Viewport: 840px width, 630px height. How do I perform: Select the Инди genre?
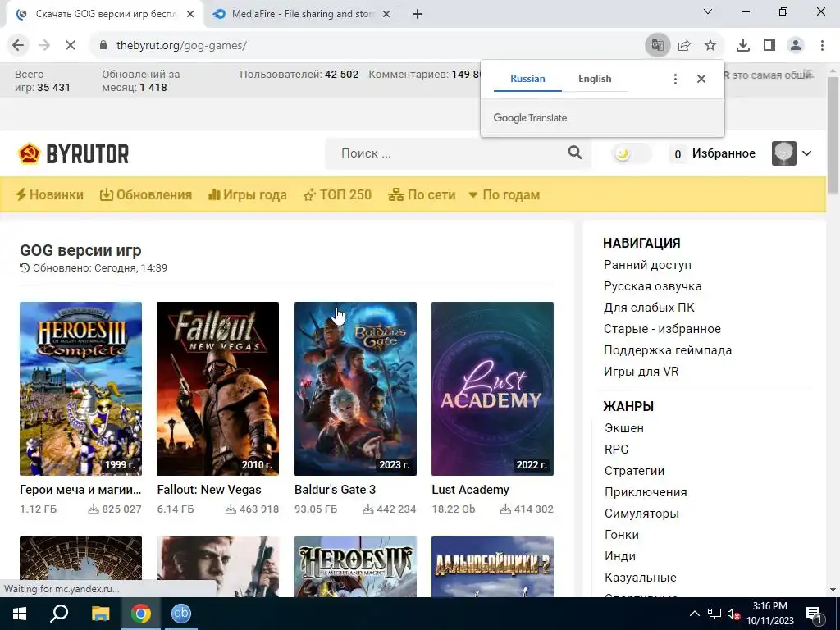coord(620,556)
